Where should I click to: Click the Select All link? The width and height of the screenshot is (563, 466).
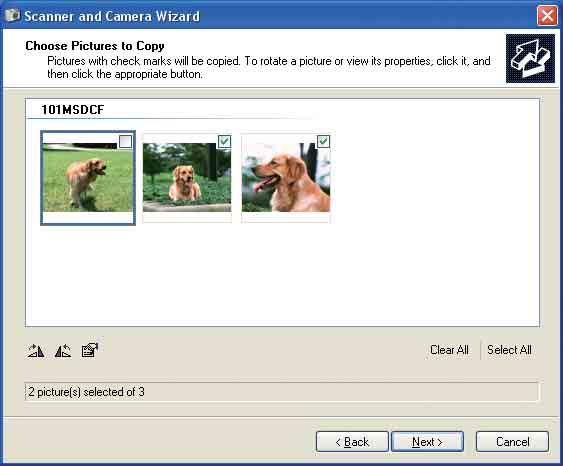pos(509,350)
